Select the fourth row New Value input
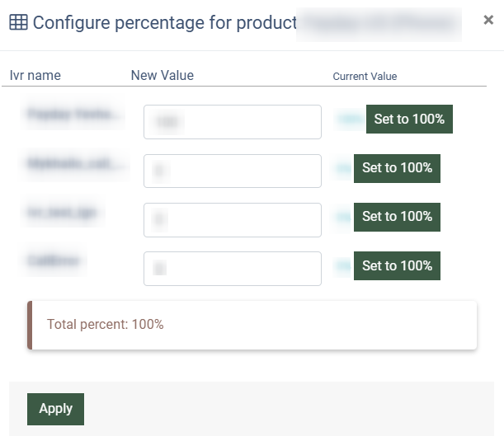This screenshot has width=504, height=441. click(232, 269)
